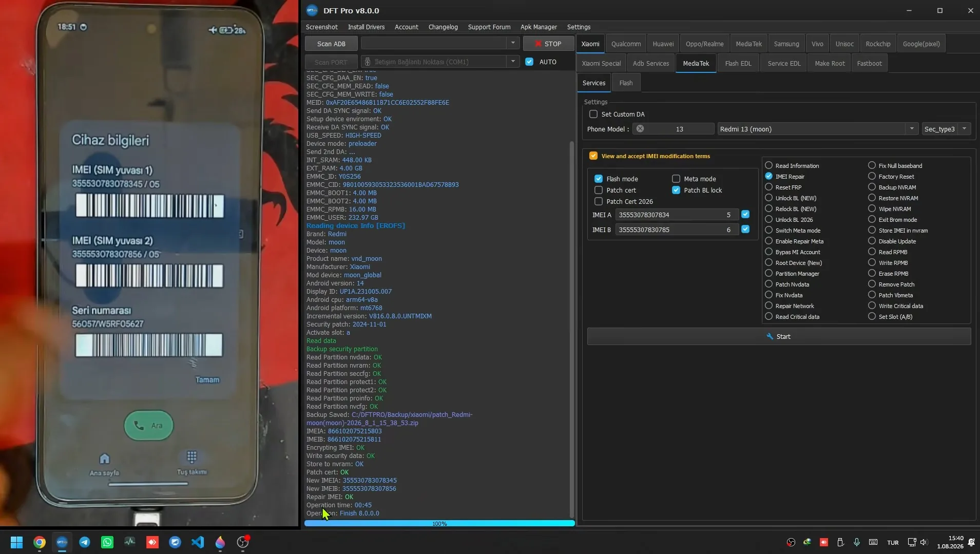Enable the Meta mode checkbox
The image size is (980, 554).
[676, 179]
